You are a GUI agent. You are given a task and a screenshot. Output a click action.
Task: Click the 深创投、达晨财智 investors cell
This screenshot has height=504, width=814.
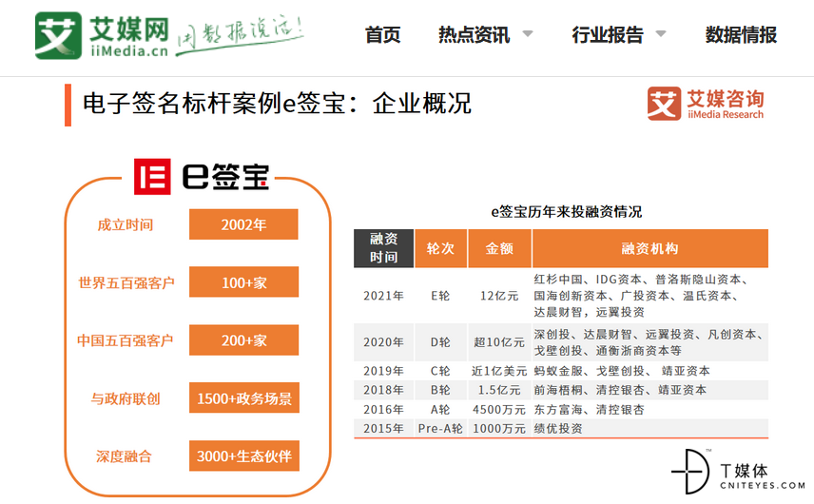(649, 342)
